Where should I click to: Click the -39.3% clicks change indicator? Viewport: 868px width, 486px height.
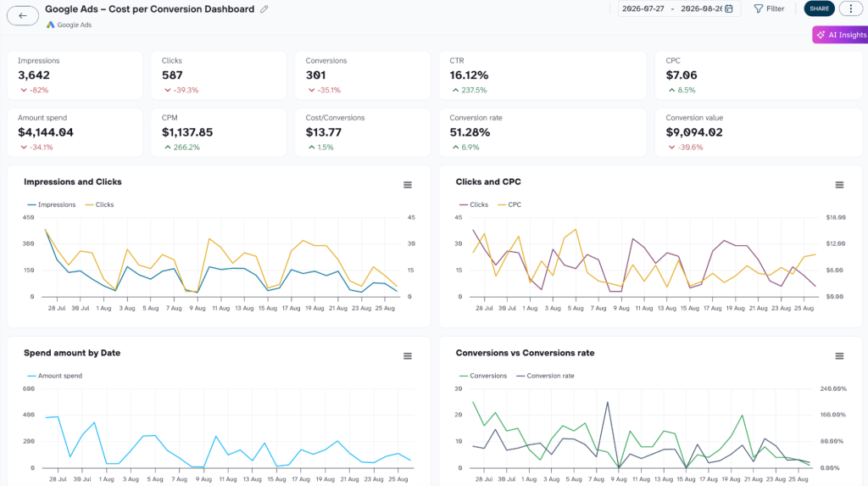click(181, 90)
